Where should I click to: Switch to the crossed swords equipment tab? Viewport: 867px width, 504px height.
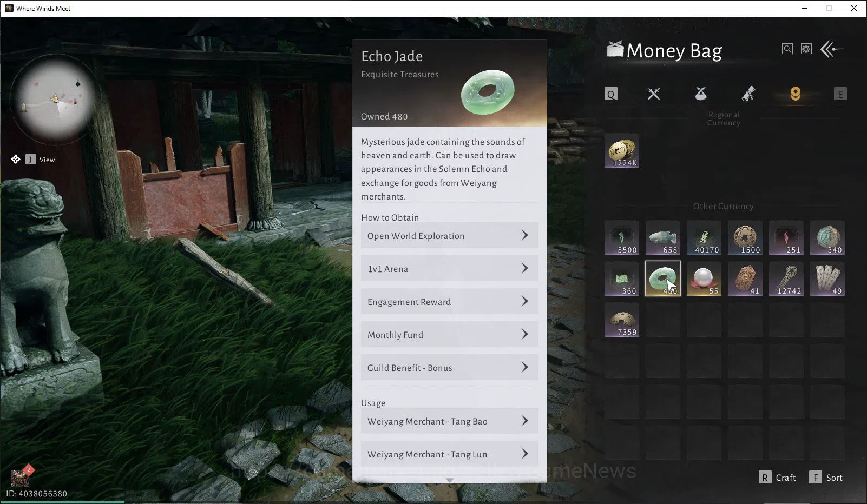tap(654, 94)
